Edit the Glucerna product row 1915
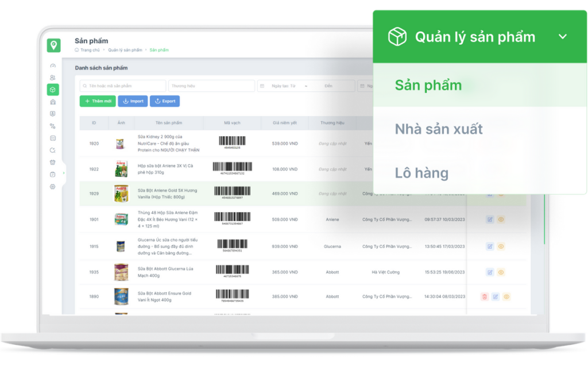 point(490,247)
